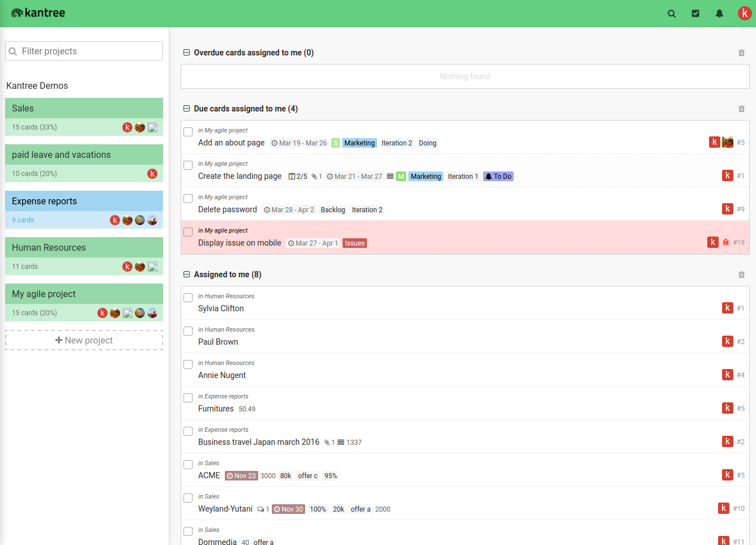
Task: Collapse the Due cards assigned to me section
Action: coord(186,109)
